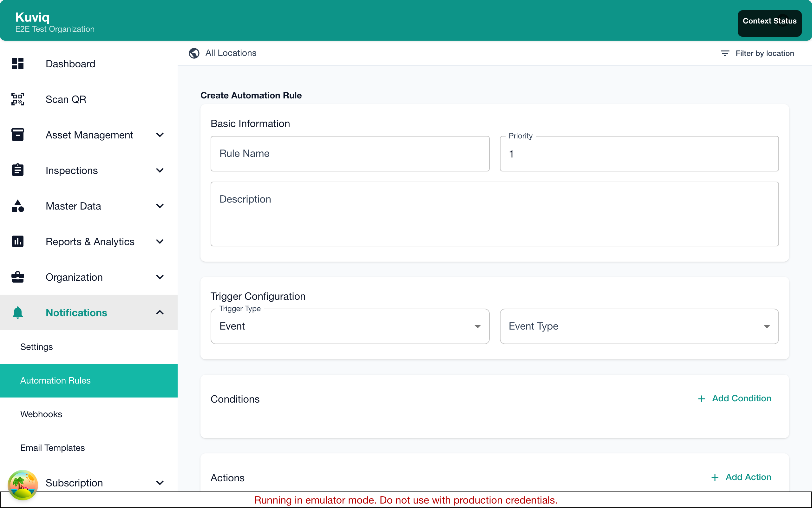812x508 pixels.
Task: Expand the Inspections chevron
Action: 160,170
